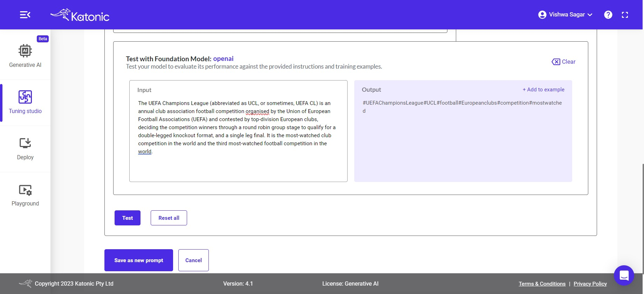Click the Cancel button
The image size is (644, 294).
point(193,260)
